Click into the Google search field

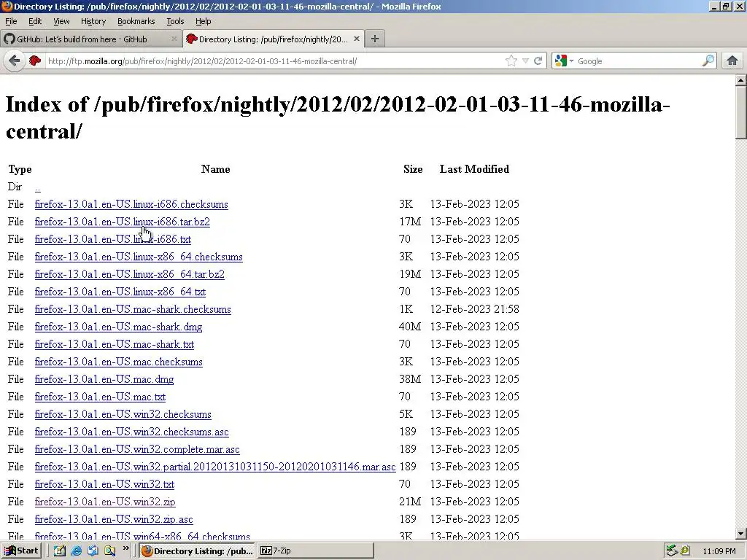coord(638,61)
